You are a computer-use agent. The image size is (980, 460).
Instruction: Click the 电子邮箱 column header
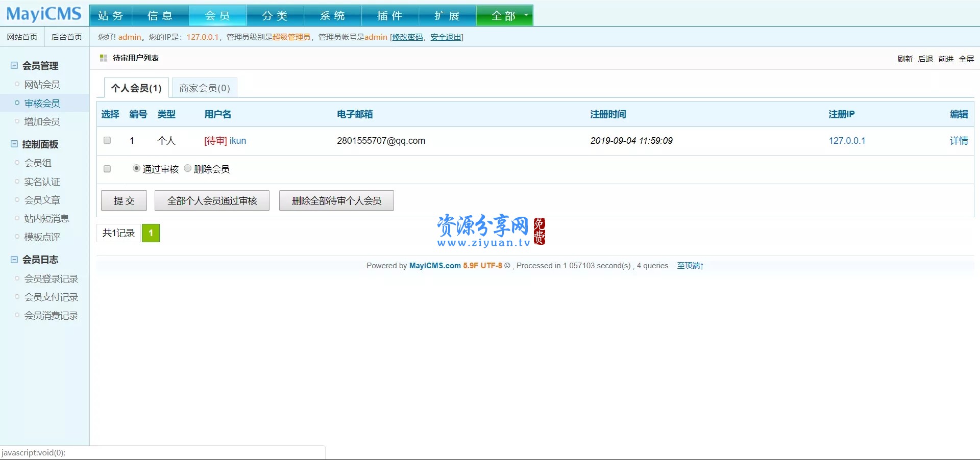click(355, 114)
